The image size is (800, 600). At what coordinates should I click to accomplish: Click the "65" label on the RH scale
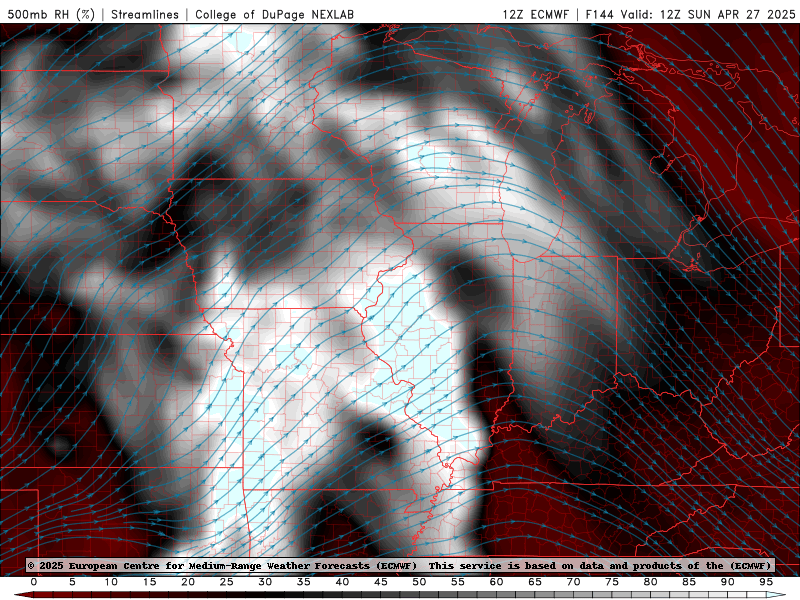535,582
